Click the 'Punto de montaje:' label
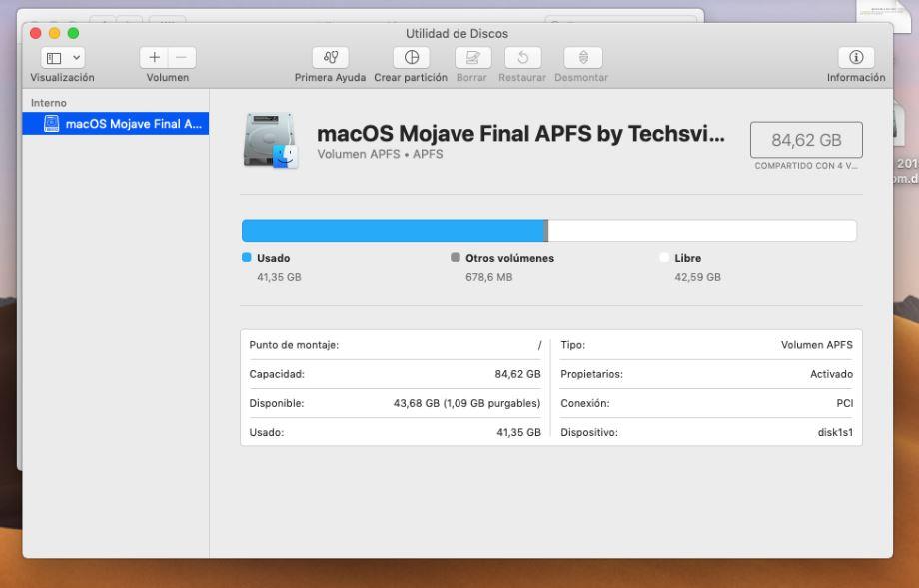Image resolution: width=919 pixels, height=588 pixels. [295, 345]
